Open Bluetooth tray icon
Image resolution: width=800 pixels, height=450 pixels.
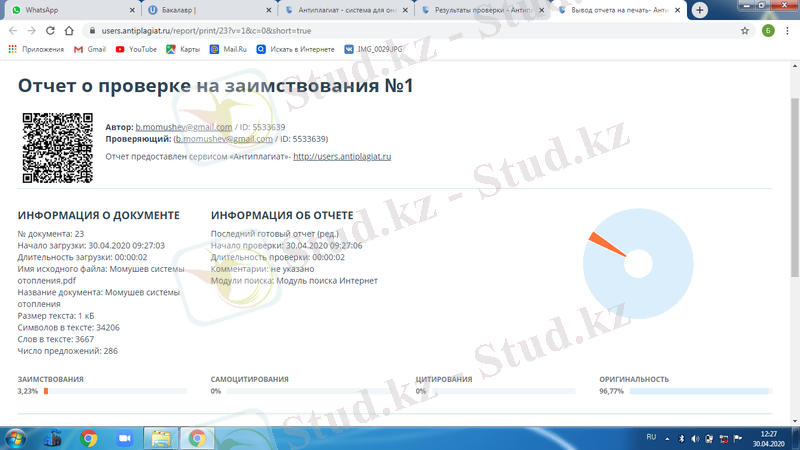(x=681, y=439)
